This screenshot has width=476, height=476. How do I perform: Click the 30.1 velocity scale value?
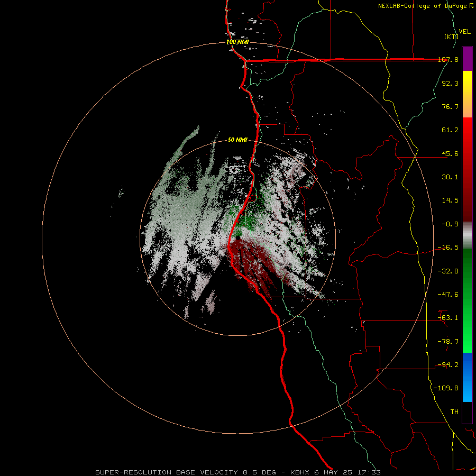coord(450,177)
